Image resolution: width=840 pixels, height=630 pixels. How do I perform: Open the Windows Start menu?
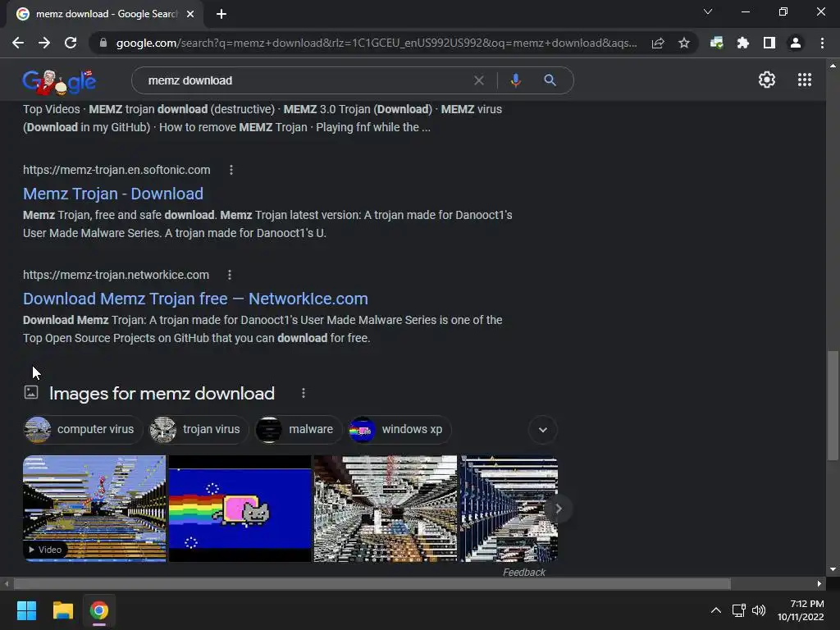pyautogui.click(x=26, y=610)
